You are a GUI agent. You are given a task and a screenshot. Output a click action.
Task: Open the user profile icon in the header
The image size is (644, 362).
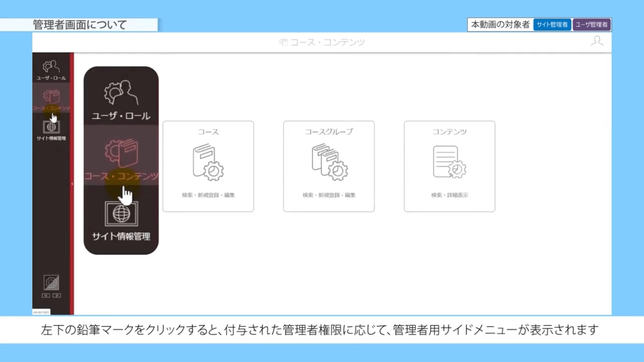(x=597, y=41)
